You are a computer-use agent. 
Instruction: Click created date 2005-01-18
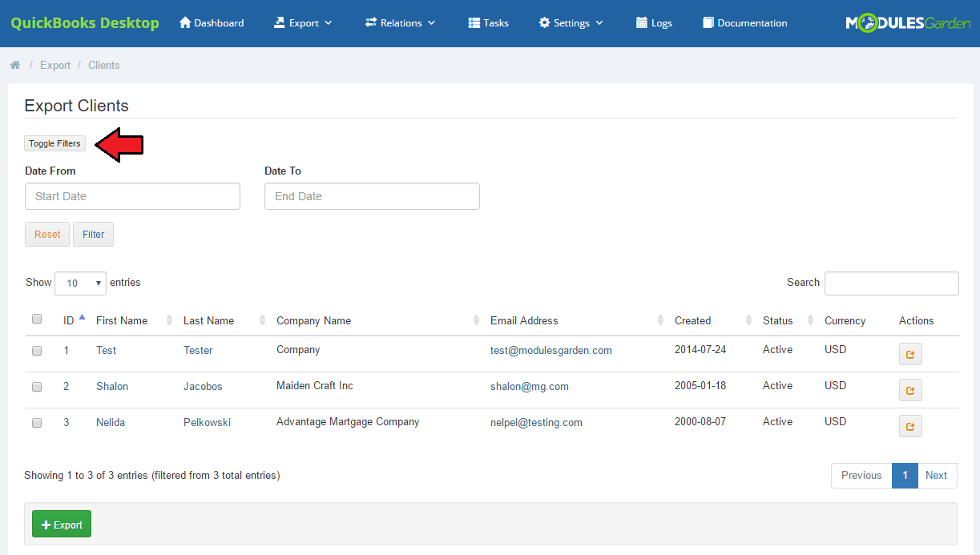[x=700, y=385]
